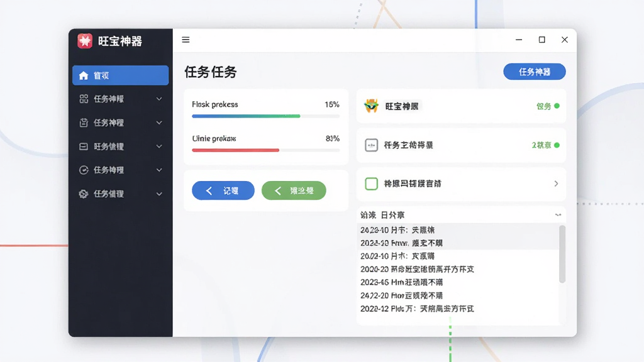
Task: Click the percentage value beside Flosk prekess
Action: [332, 104]
